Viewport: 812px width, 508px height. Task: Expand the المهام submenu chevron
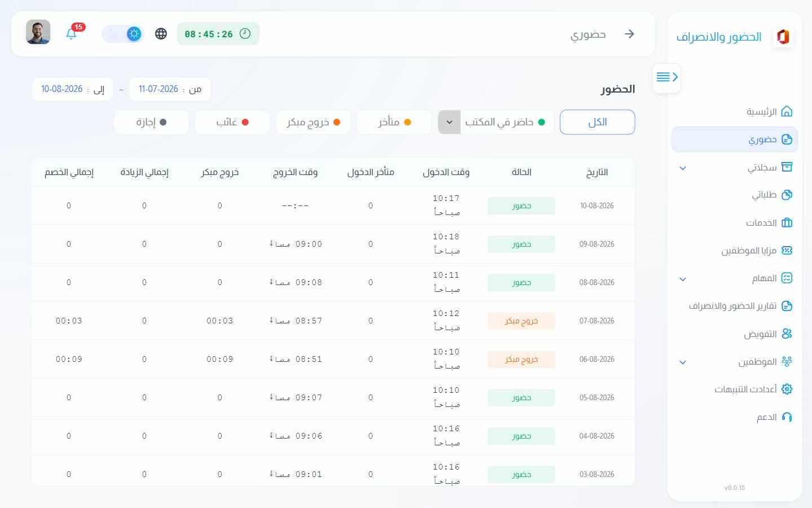click(x=683, y=279)
